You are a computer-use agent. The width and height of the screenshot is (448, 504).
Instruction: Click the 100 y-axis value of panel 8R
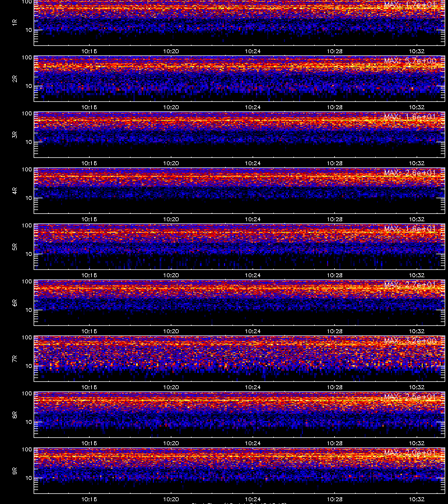pyautogui.click(x=27, y=394)
